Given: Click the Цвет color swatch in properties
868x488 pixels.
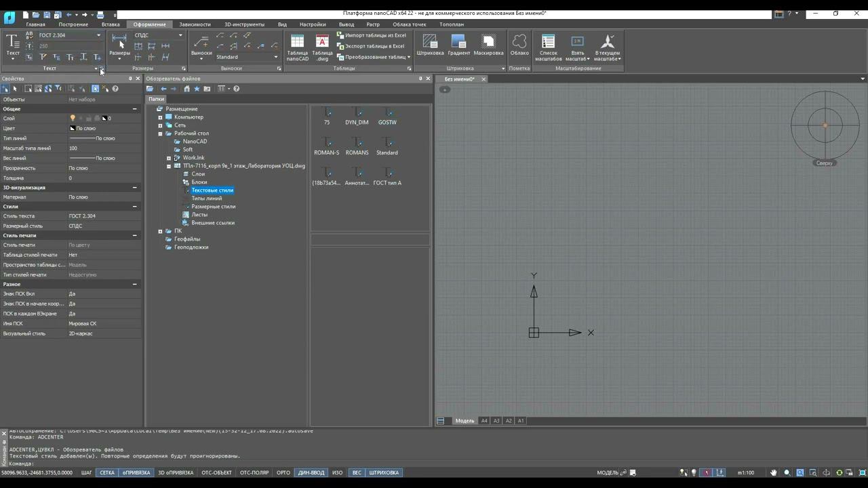Looking at the screenshot, I should pos(73,128).
